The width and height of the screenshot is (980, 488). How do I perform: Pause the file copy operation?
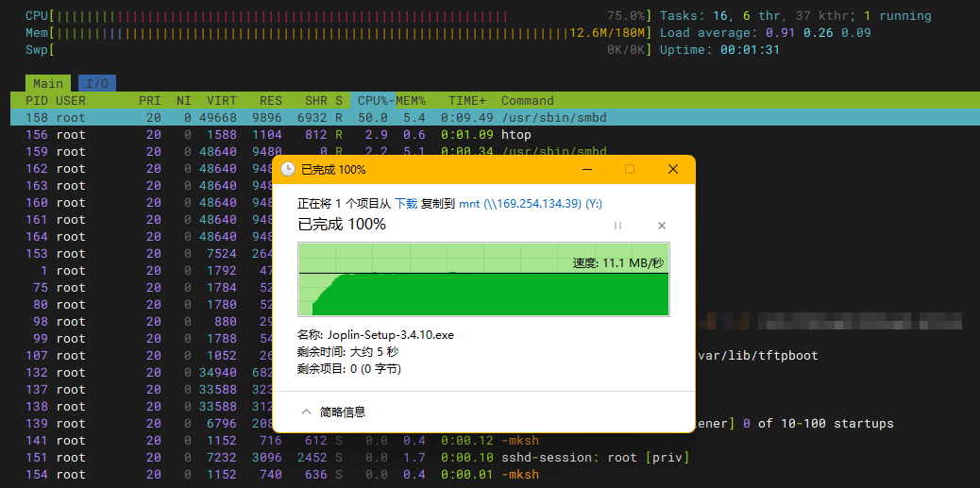coord(618,226)
